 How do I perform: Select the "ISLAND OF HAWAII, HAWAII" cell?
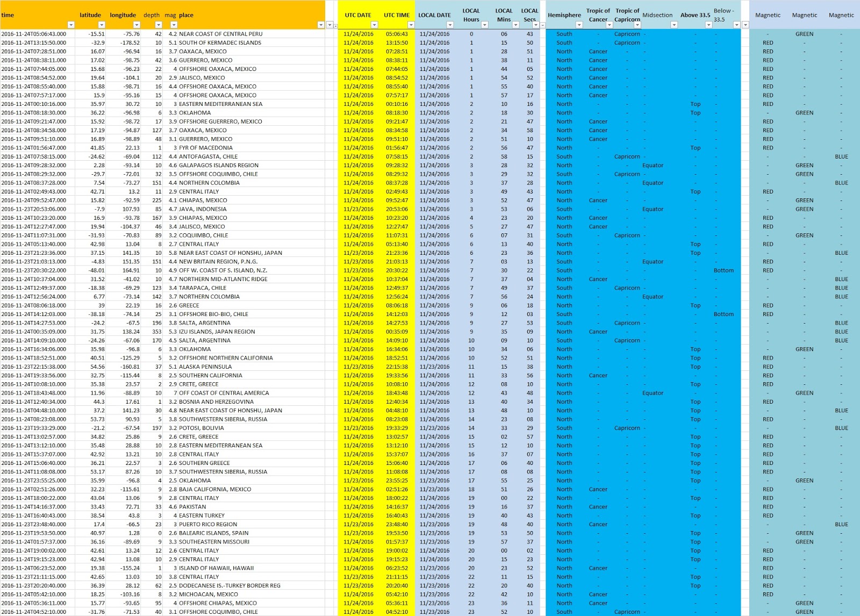(252, 568)
